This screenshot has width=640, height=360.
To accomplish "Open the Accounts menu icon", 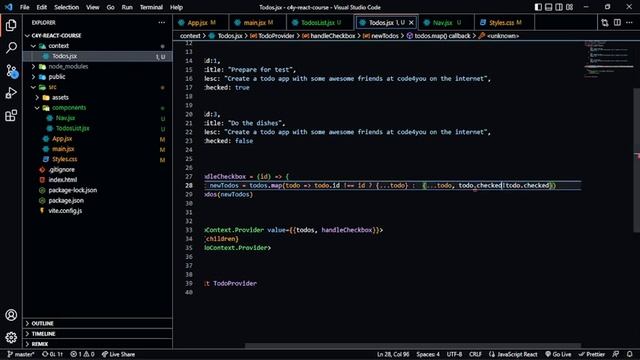I will click(11, 315).
